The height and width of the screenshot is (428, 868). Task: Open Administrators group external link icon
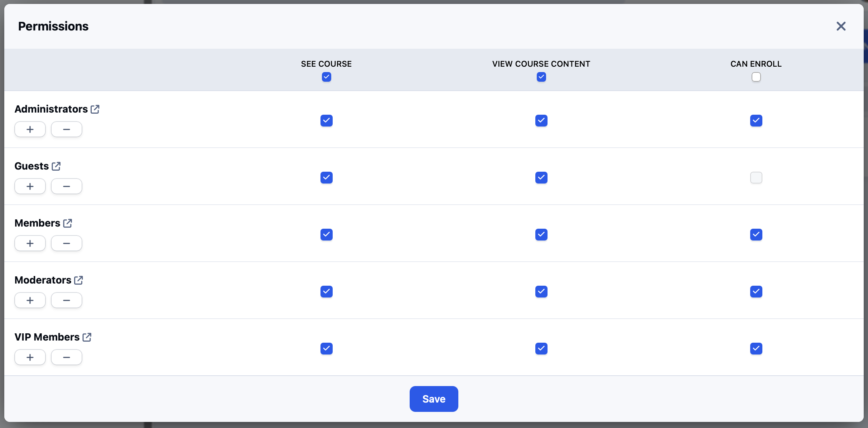point(95,109)
